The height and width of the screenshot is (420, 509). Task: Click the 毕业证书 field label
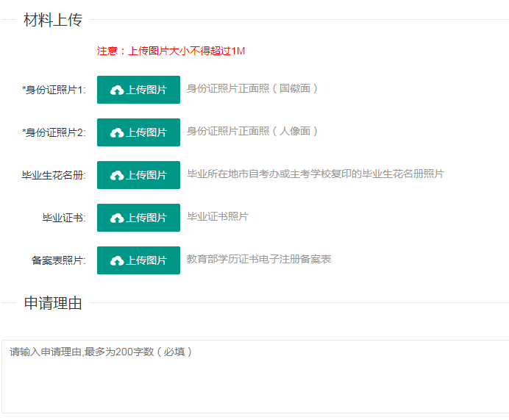point(64,218)
